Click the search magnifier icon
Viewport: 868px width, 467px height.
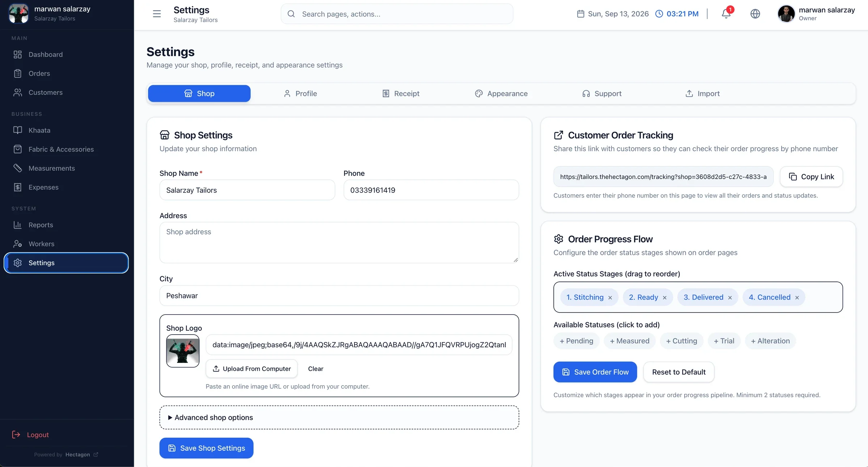coord(291,14)
